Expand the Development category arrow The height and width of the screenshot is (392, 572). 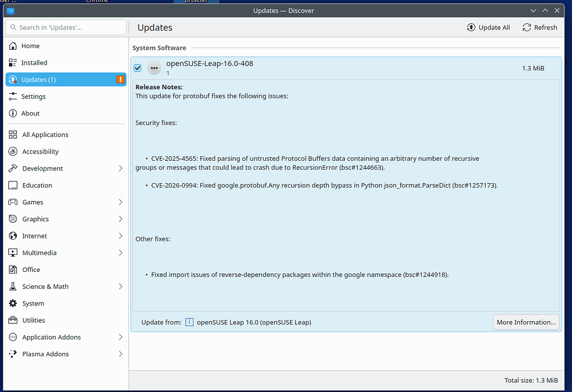121,169
